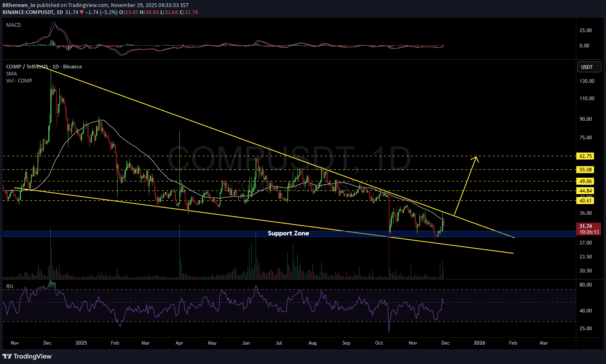This screenshot has height=364, width=606.
Task: Click the 44.84 price level tag
Action: tap(585, 191)
